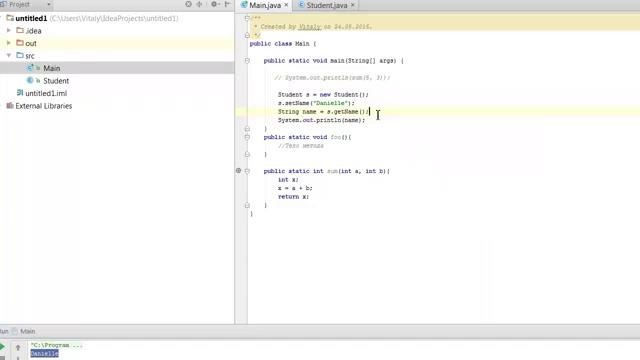Click the "int x;" line
The height and width of the screenshot is (360, 640).
tap(288, 180)
